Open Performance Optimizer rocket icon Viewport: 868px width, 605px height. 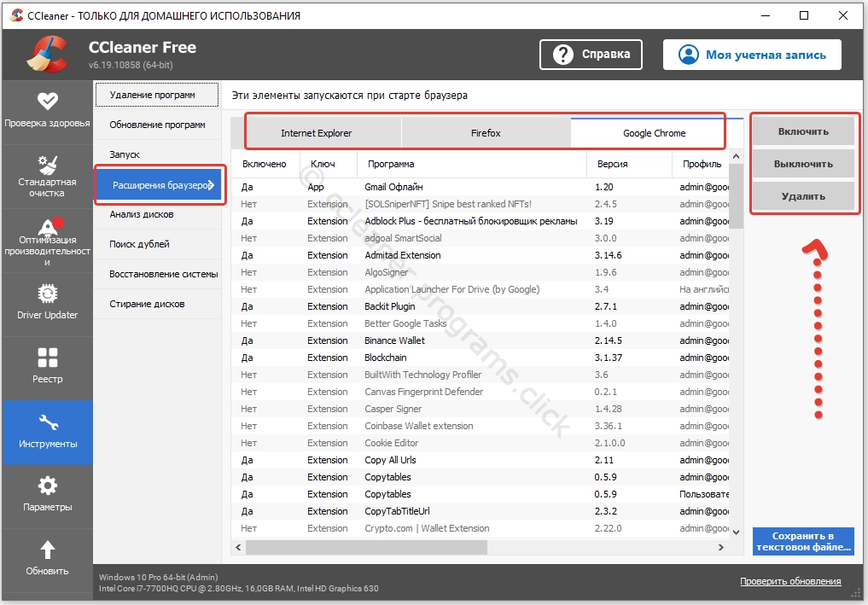47,227
